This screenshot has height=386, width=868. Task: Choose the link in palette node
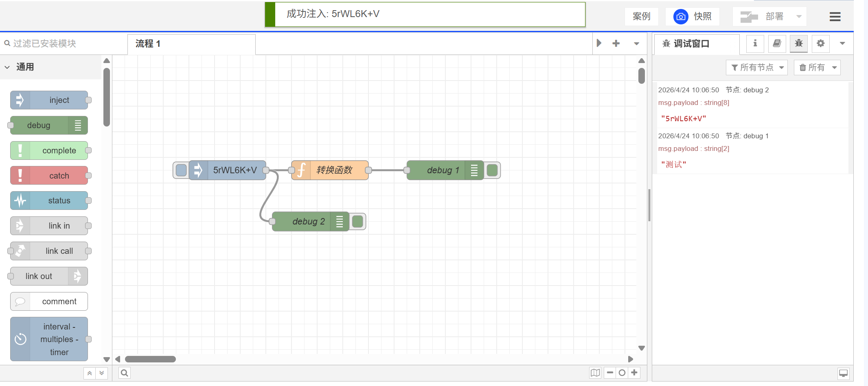[49, 226]
